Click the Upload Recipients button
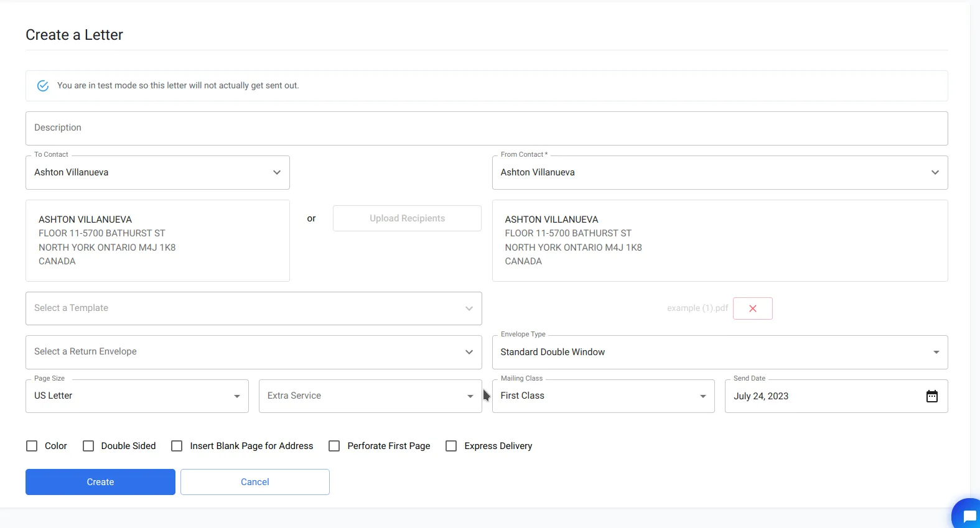The width and height of the screenshot is (980, 528). click(407, 218)
